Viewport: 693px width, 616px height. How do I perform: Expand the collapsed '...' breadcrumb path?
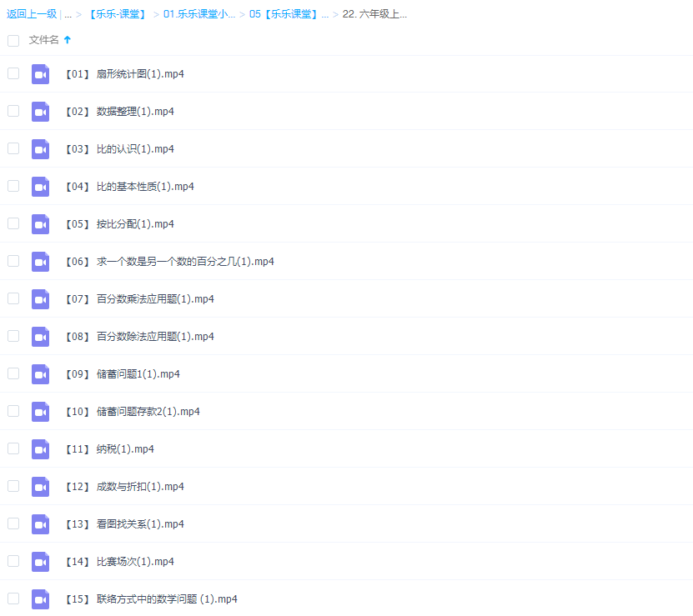point(68,14)
